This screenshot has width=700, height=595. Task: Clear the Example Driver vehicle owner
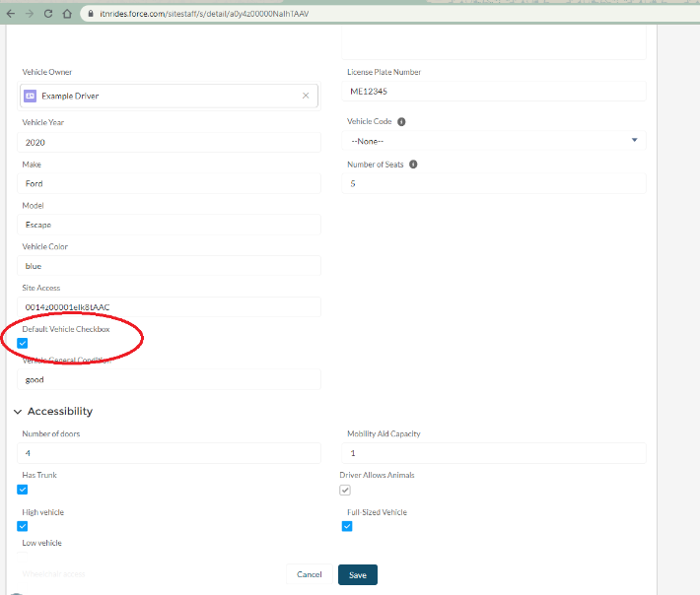coord(306,96)
